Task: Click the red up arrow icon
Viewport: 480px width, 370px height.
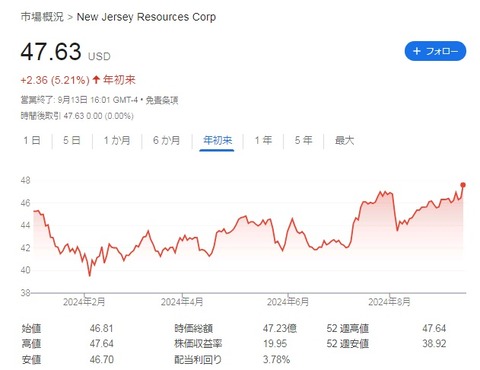Action: coord(96,80)
